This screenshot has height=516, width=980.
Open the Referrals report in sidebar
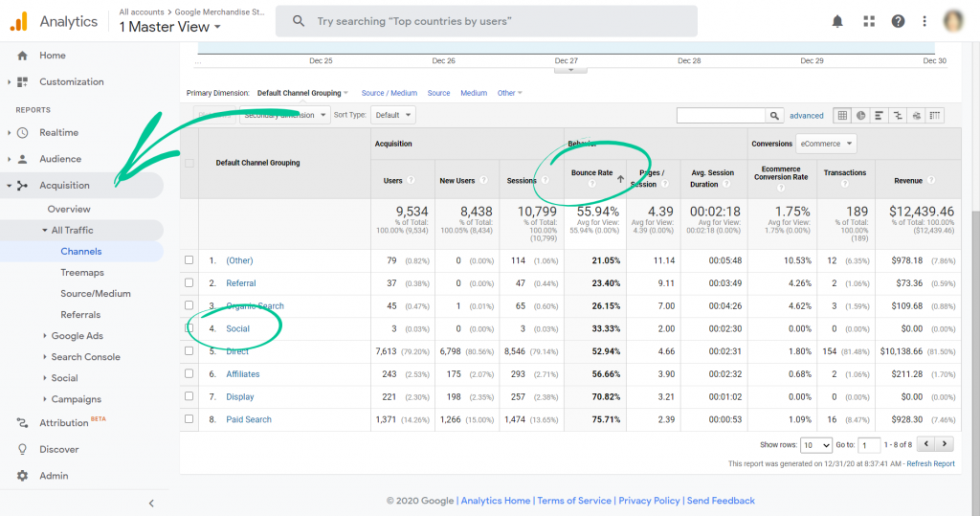[x=80, y=315]
